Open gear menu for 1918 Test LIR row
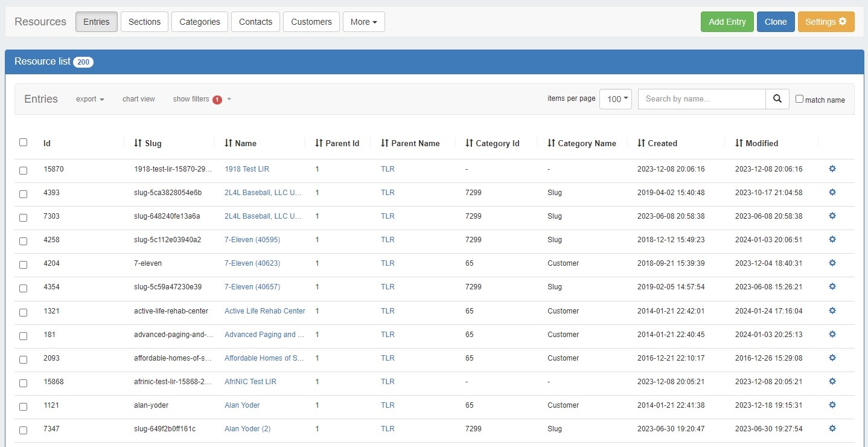This screenshot has height=447, width=868. (x=832, y=169)
